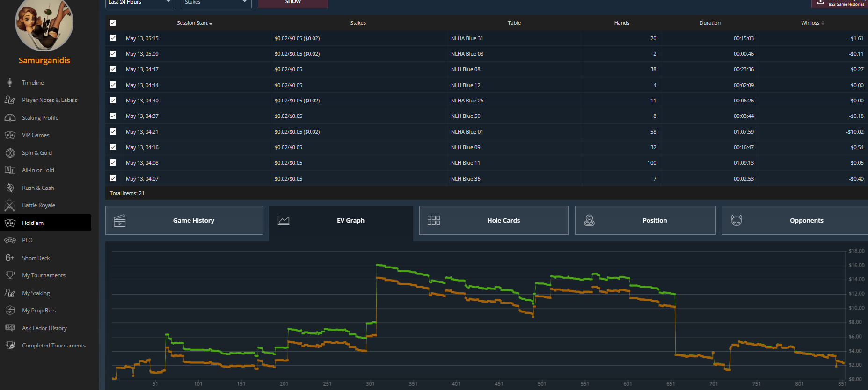Viewport: 868px width, 390px height.
Task: Open the Staking Profile icon
Action: click(10, 118)
